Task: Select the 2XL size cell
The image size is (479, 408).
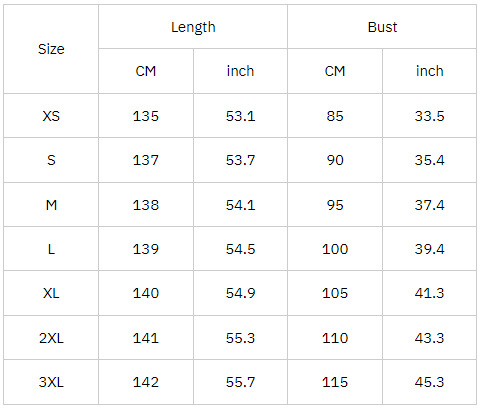Action: pyautogui.click(x=51, y=338)
